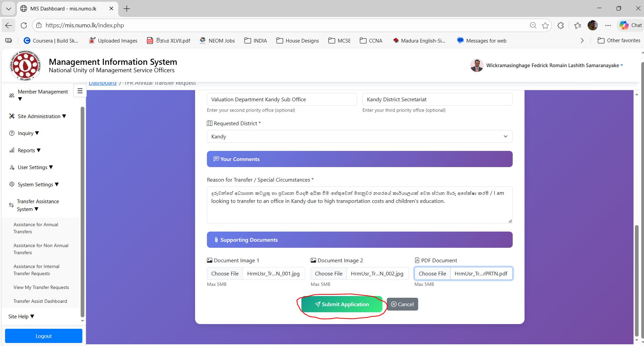This screenshot has height=346, width=644.
Task: Open Assistance for Annual Transfers
Action: click(x=36, y=228)
